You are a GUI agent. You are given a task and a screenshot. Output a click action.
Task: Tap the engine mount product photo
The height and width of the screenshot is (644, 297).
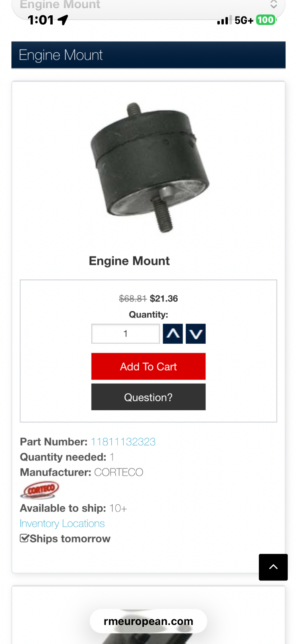150,167
